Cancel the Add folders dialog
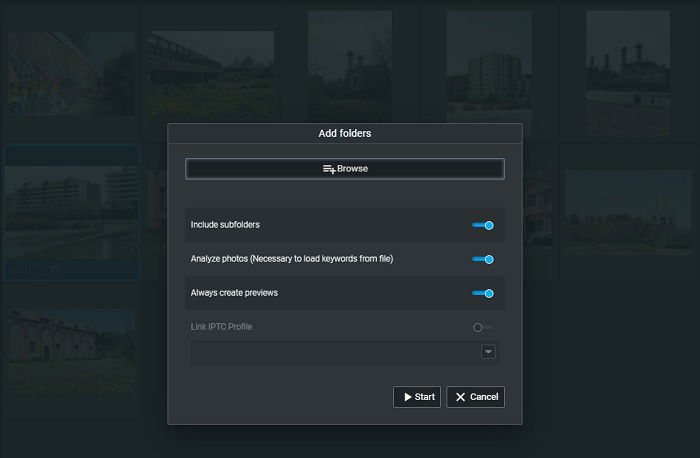Viewport: 700px width, 458px height. pos(475,397)
